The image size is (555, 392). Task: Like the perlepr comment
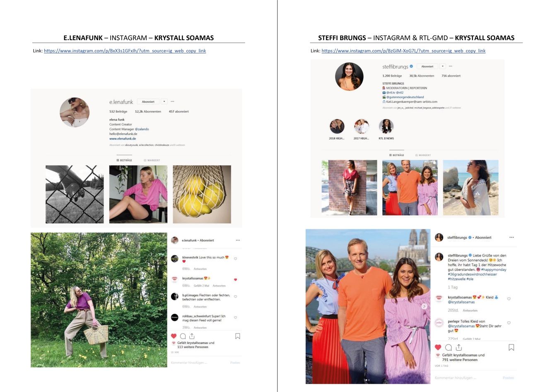[509, 323]
